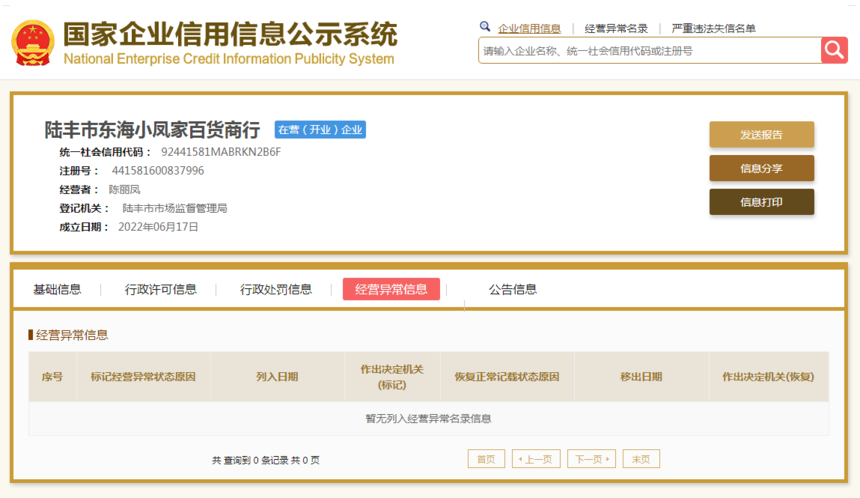Click the 作出决定机关(恢复) column header
The image size is (860, 498).
(768, 377)
